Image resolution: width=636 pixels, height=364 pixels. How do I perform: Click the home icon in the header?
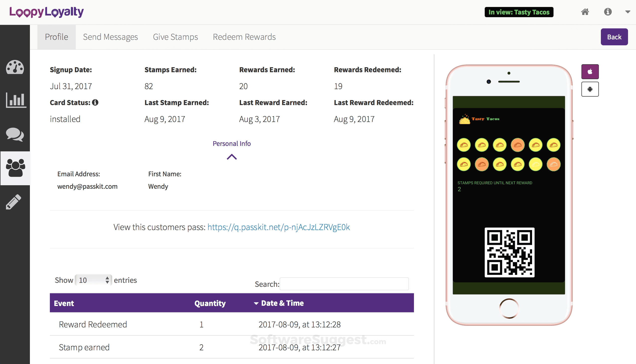tap(585, 12)
